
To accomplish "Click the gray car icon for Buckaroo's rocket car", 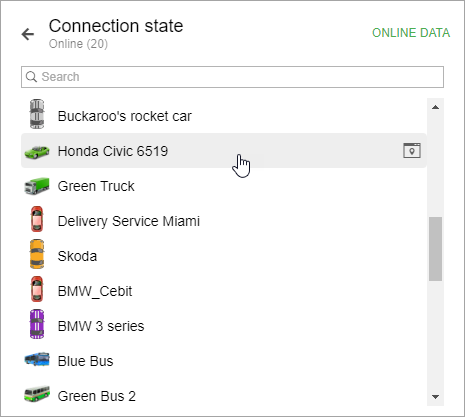I will click(x=37, y=114).
